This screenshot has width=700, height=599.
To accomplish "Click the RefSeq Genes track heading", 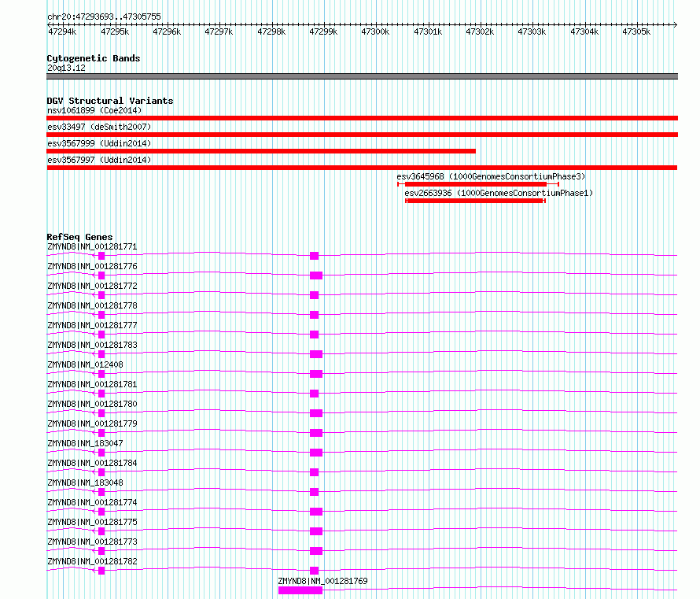I will point(79,237).
